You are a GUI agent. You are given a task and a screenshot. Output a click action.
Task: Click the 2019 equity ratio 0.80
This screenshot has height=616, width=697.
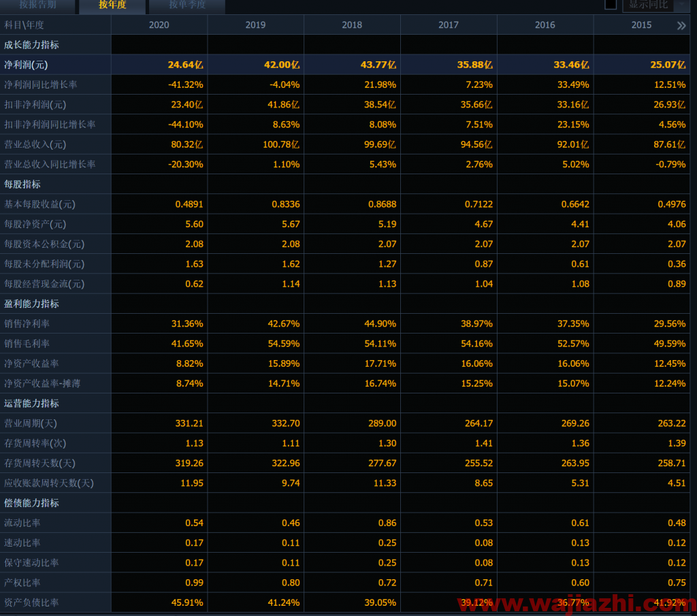(x=291, y=583)
